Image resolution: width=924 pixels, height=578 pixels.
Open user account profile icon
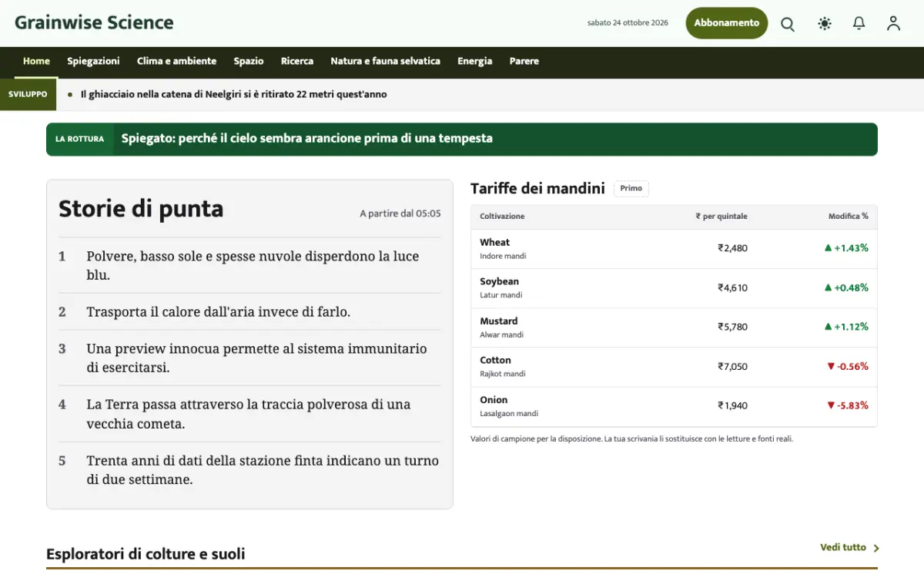(x=893, y=24)
